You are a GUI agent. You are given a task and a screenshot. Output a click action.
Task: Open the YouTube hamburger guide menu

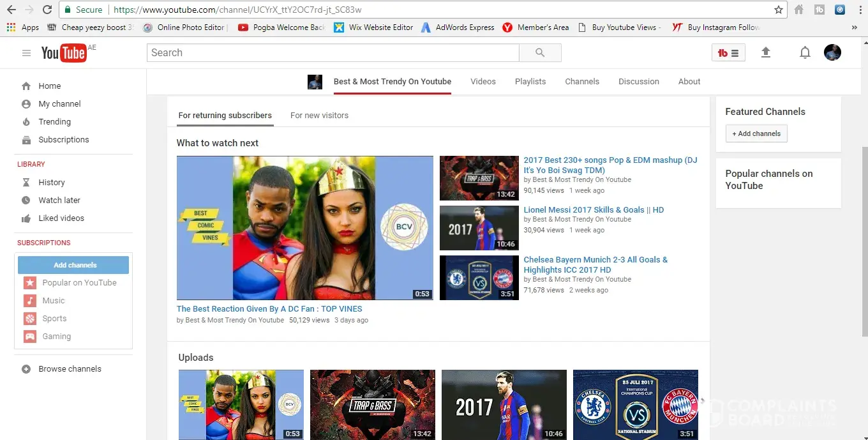(x=26, y=53)
